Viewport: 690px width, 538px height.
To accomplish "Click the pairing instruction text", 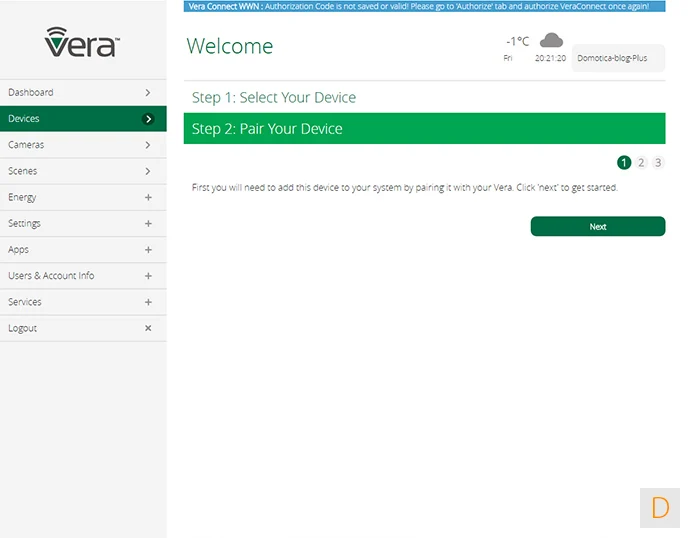I will [x=404, y=187].
